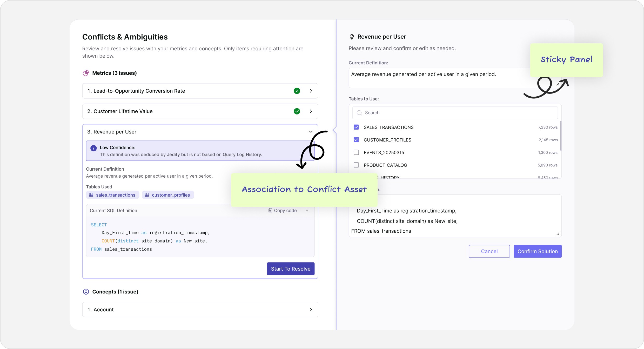Expand Lead-to-Opportunity Conversion Rate row chevron
The image size is (644, 349).
[311, 91]
